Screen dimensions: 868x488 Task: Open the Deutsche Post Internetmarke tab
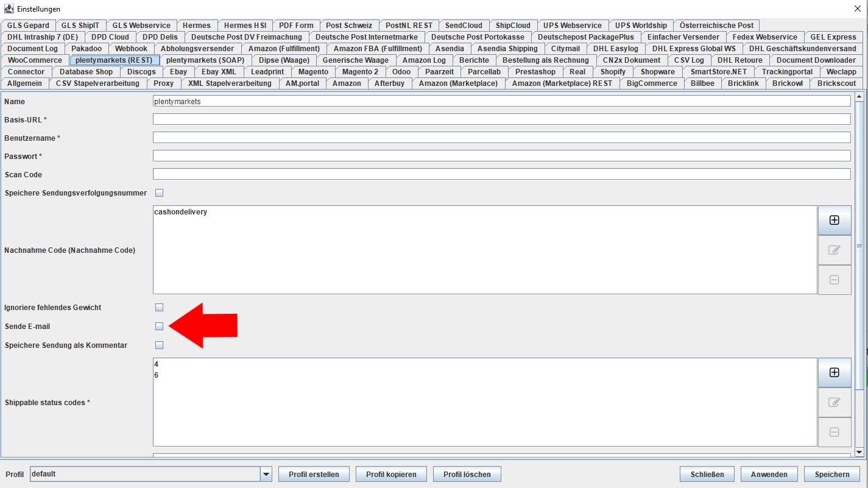coord(367,37)
